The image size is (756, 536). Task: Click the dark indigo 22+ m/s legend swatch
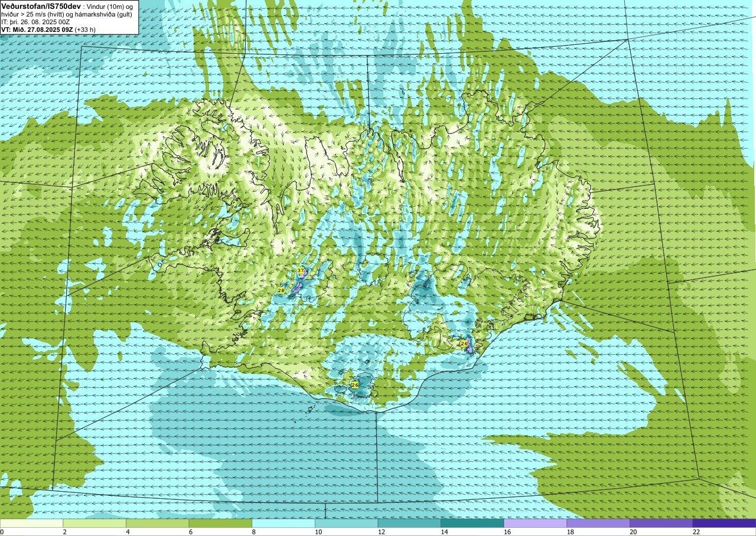[724, 523]
